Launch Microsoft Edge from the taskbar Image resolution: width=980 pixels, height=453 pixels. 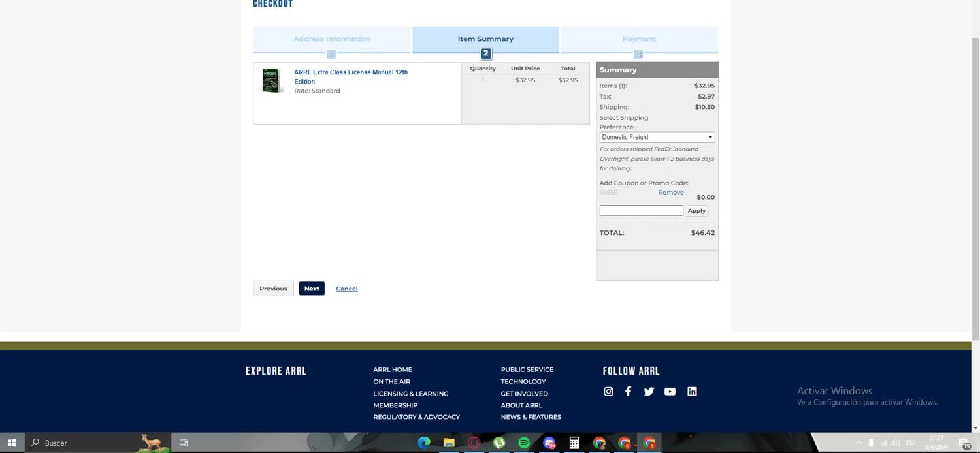pos(424,443)
